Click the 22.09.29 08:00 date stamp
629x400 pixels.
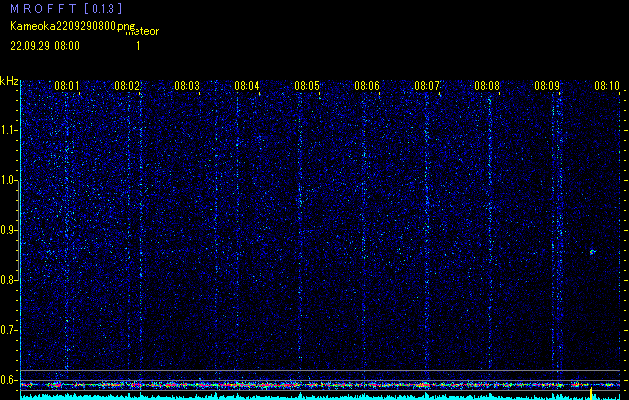pyautogui.click(x=45, y=46)
